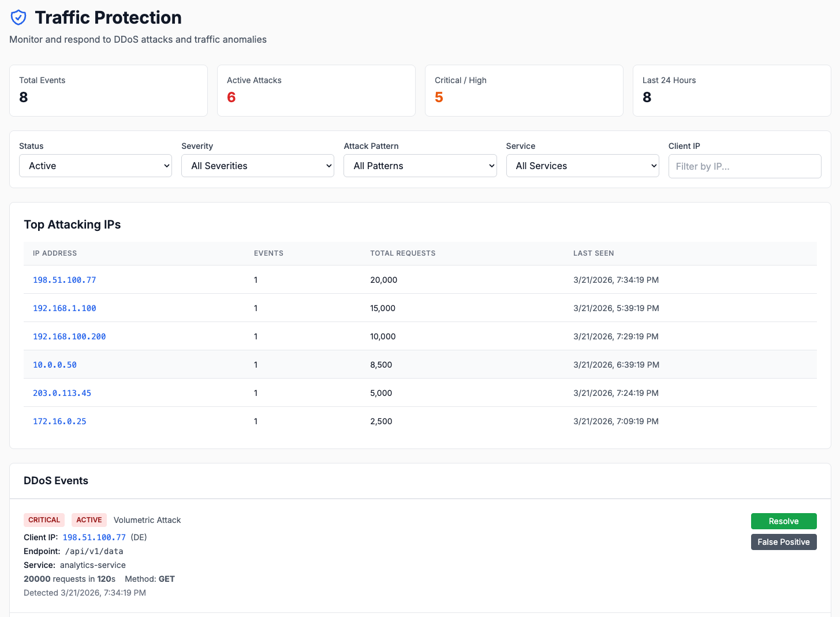
Task: Open the Status dropdown showing Active
Action: (x=95, y=166)
